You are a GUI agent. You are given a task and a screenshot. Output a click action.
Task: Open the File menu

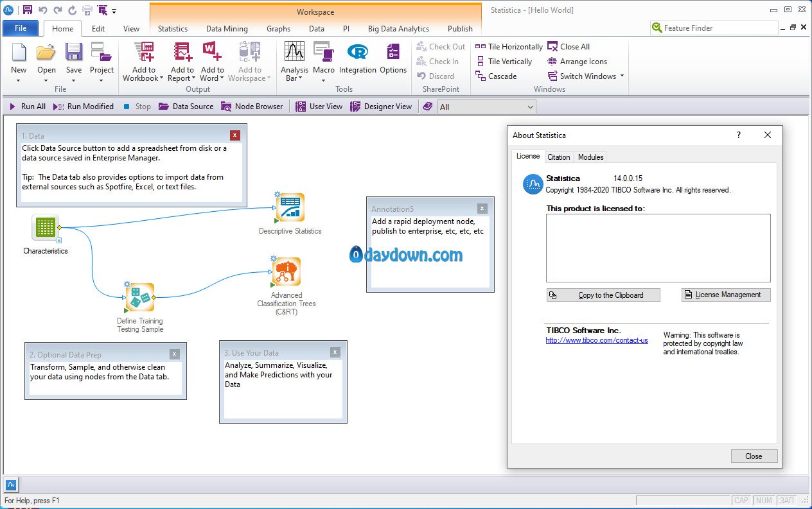pos(21,28)
